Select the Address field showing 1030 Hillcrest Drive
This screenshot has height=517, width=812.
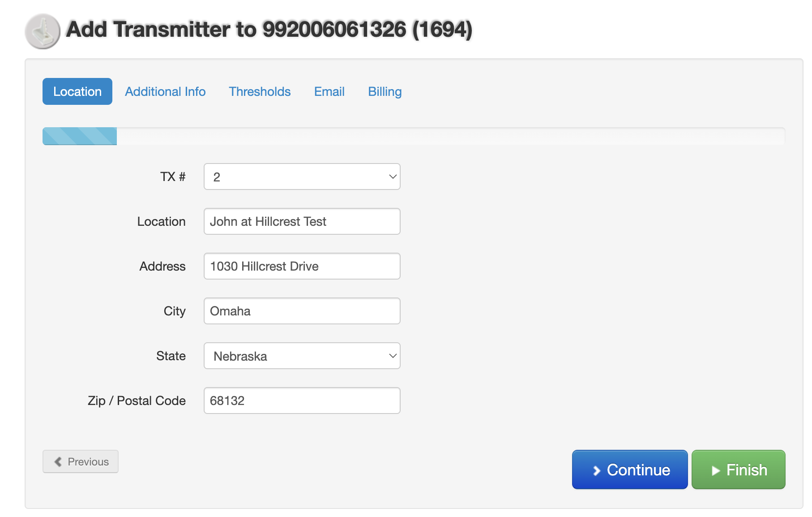click(302, 266)
